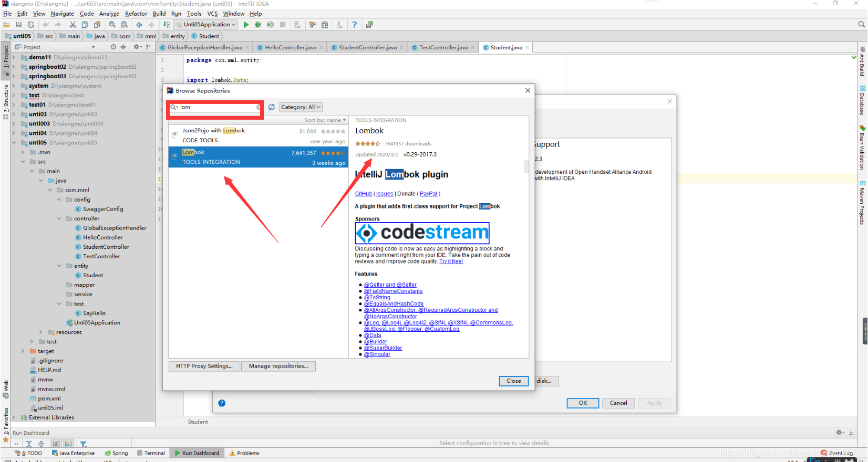The height and width of the screenshot is (462, 868).
Task: Switch to the HelloController.java editor tab
Action: point(290,47)
